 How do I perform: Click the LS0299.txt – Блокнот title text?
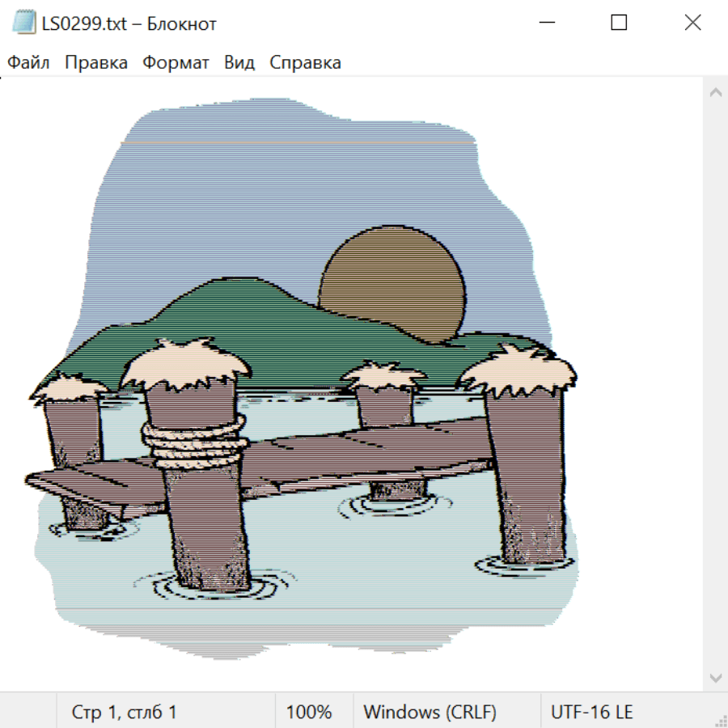pos(129,24)
